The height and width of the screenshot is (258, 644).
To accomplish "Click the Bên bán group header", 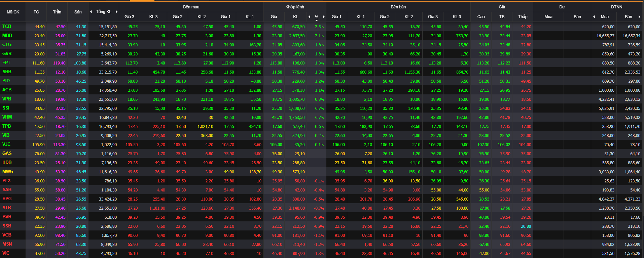I will pos(398,7).
